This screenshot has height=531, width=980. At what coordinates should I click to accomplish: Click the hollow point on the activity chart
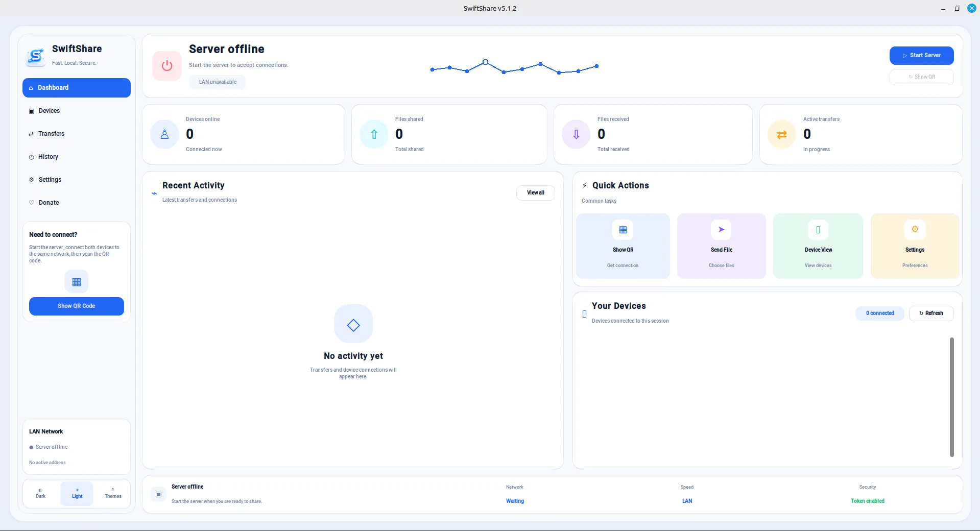click(x=485, y=62)
